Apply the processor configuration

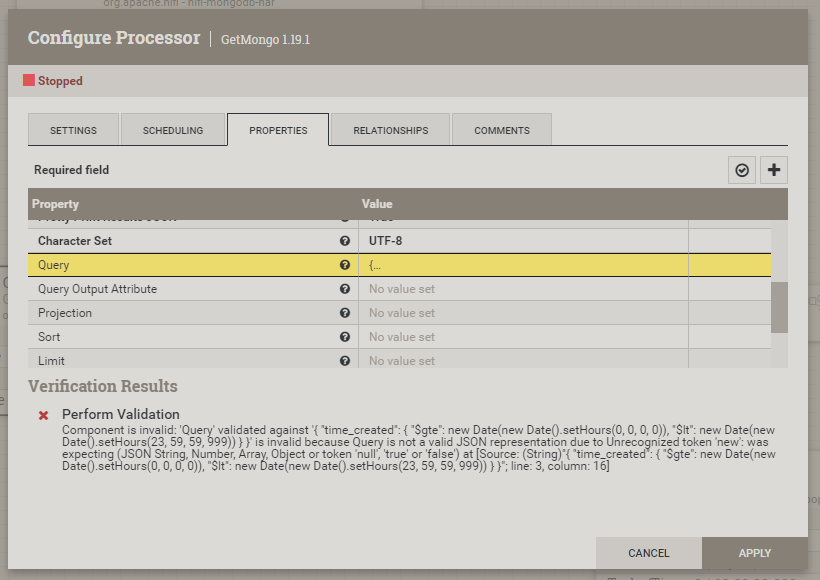pyautogui.click(x=755, y=552)
